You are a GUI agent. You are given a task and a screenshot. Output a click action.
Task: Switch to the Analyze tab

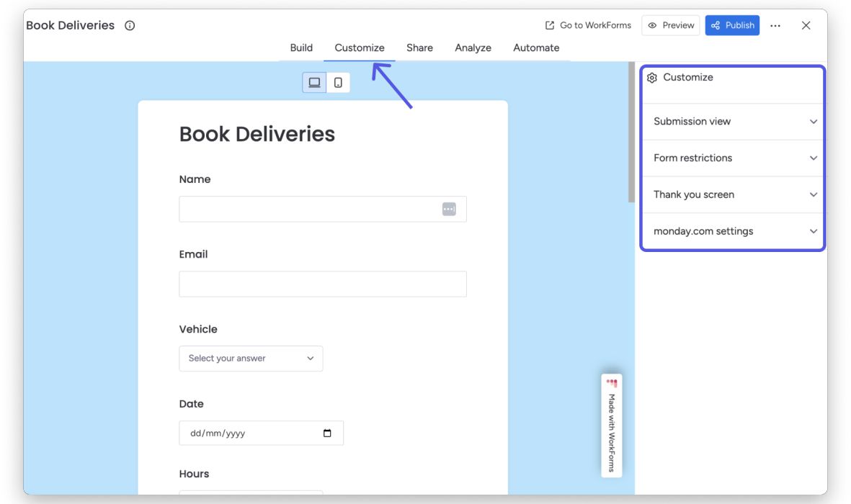(473, 48)
